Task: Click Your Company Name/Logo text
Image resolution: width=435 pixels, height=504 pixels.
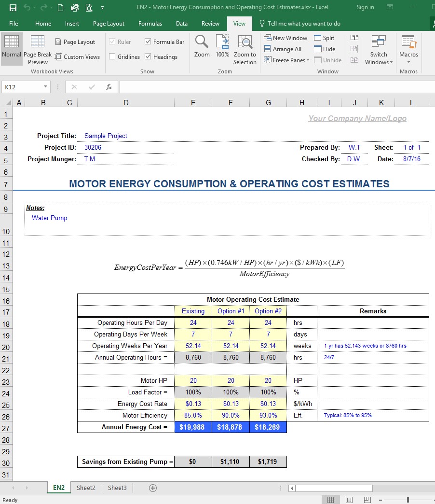Action: [357, 118]
